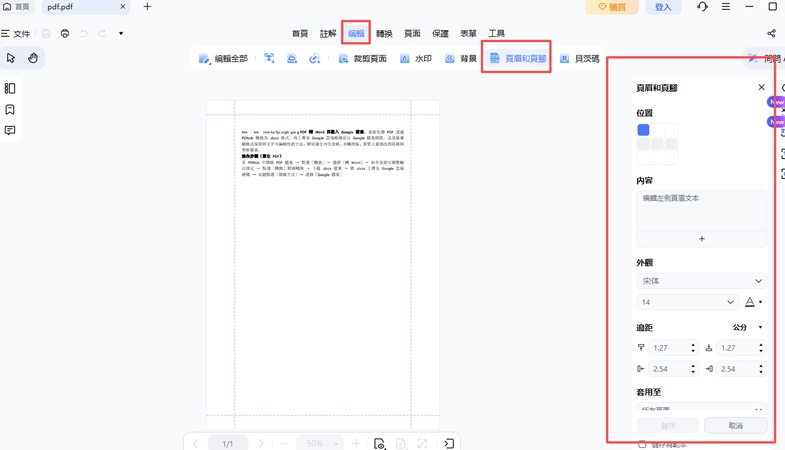Open the font size 14 dropdown

[687, 302]
